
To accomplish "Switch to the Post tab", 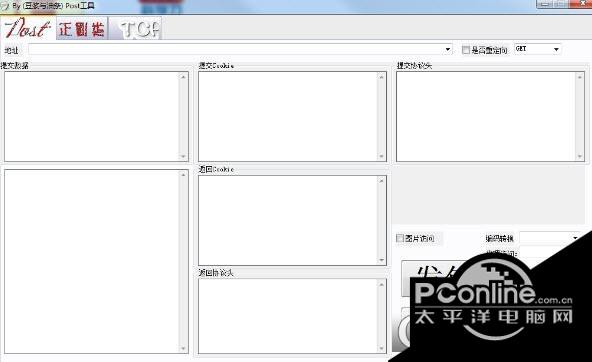I will [28, 28].
